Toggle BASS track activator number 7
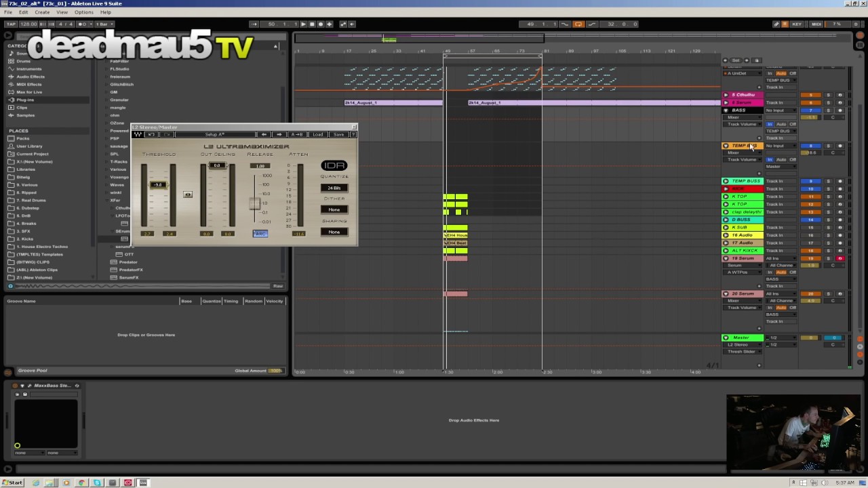 811,110
